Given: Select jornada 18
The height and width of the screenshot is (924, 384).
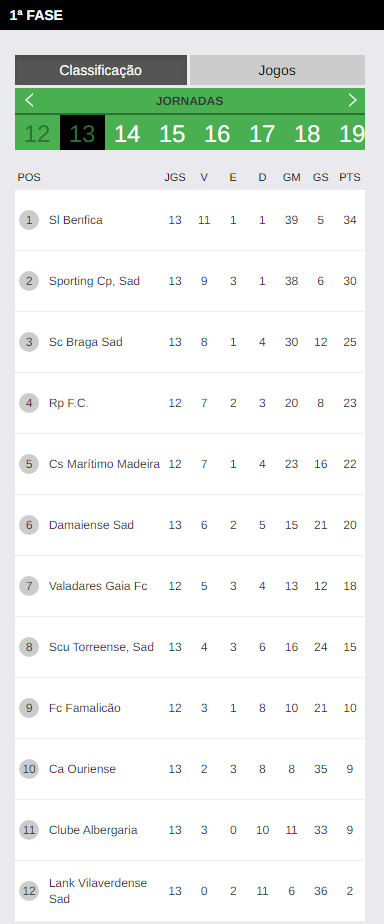Looking at the screenshot, I should (x=307, y=133).
